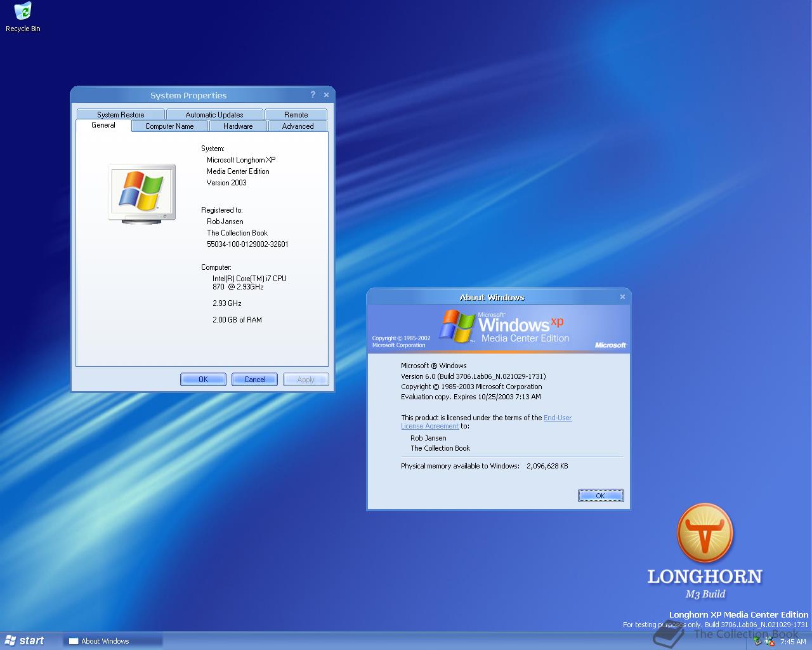
Task: Click the 'Microsoft Longhorn XP' system text
Action: (241, 160)
